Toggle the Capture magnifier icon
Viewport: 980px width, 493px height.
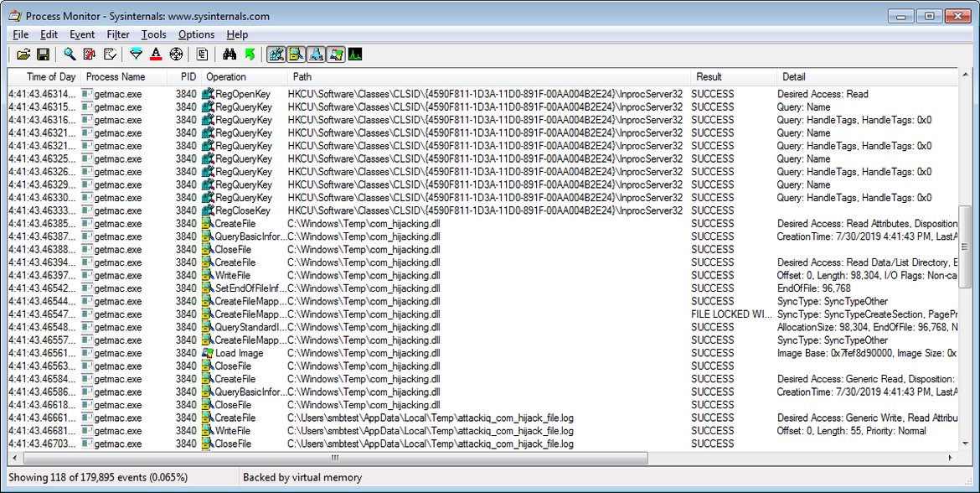click(x=70, y=54)
